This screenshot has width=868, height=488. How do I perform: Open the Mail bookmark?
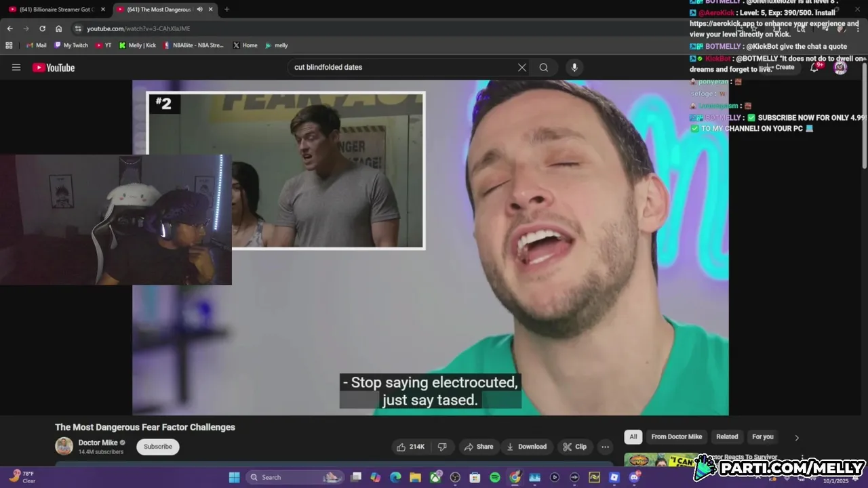click(35, 45)
